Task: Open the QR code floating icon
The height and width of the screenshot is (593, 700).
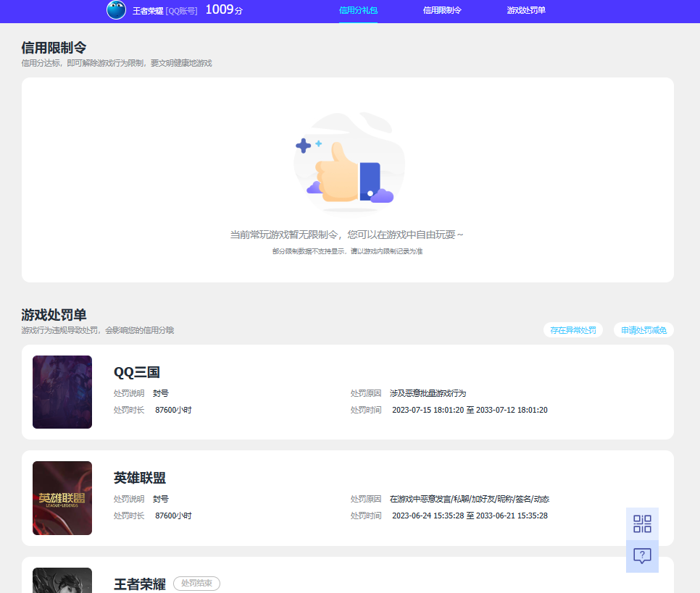Action: tap(642, 523)
